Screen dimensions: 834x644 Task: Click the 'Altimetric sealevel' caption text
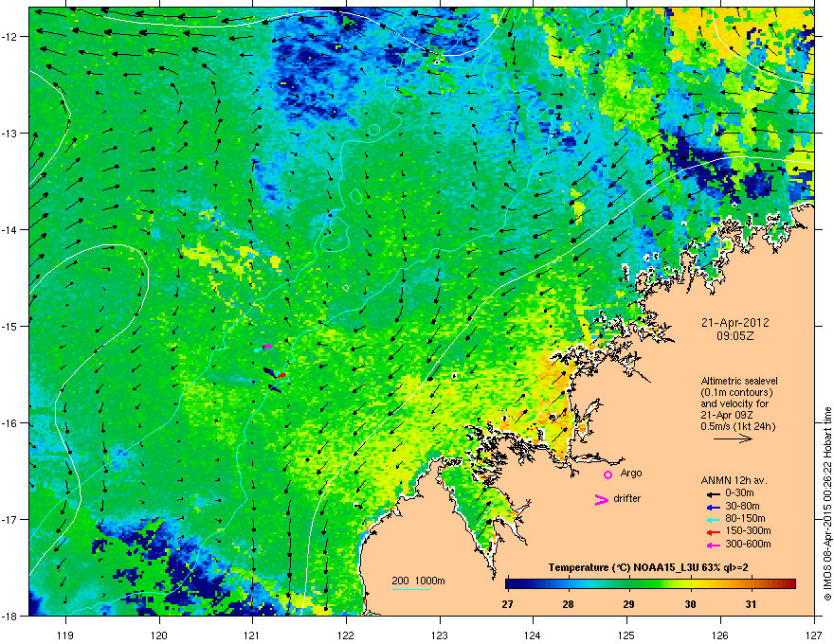click(x=739, y=381)
